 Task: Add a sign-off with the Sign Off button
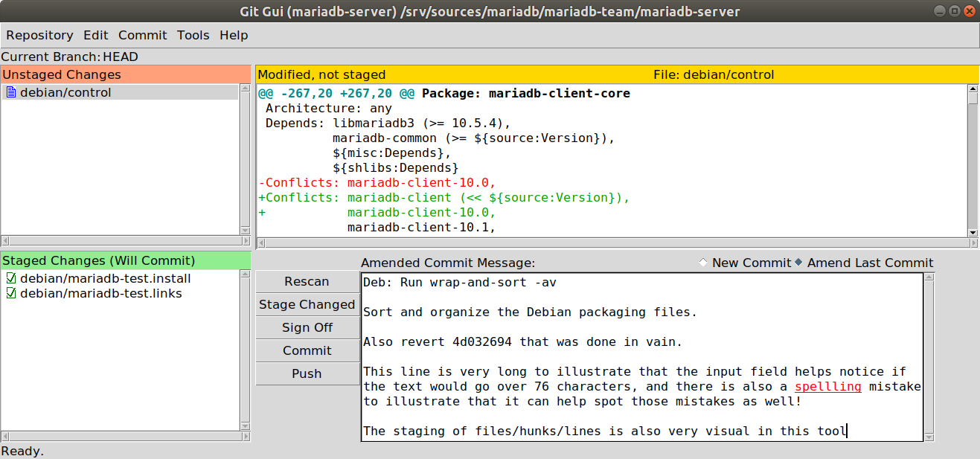point(307,327)
